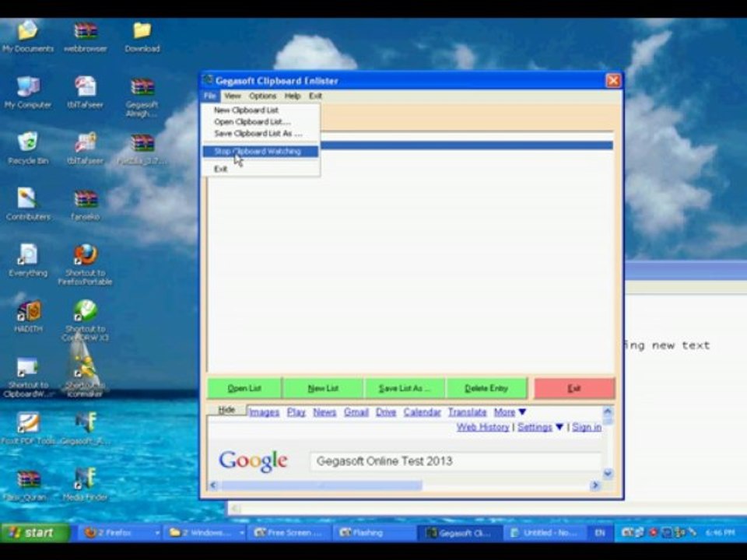This screenshot has height=560, width=747.
Task: Select the Shortcut to CorelDRW X3 icon
Action: [x=86, y=320]
